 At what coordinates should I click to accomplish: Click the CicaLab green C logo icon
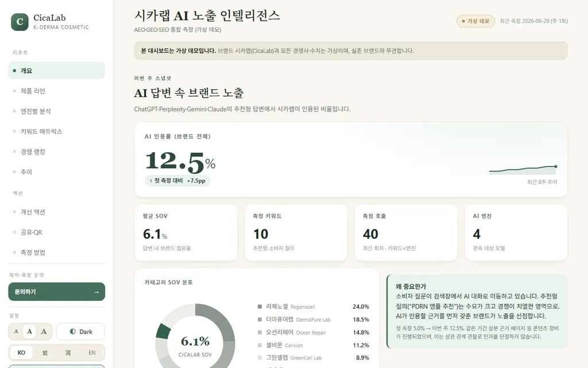point(20,22)
